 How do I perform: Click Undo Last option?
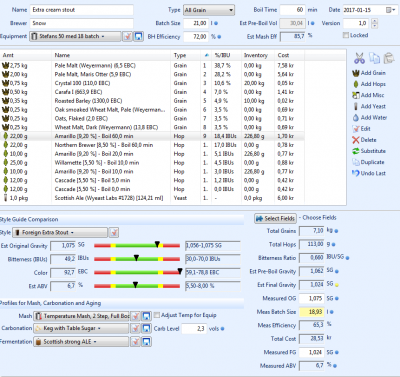coord(369,173)
